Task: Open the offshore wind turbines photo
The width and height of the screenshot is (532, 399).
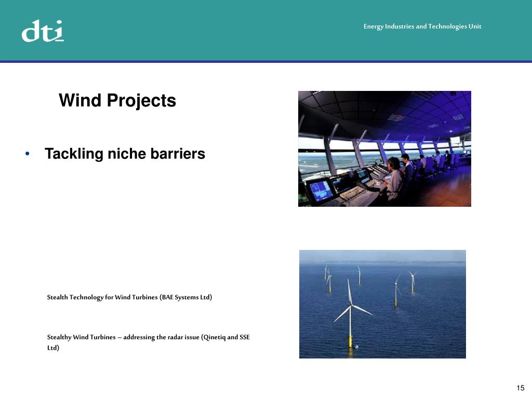Action: coord(382,304)
